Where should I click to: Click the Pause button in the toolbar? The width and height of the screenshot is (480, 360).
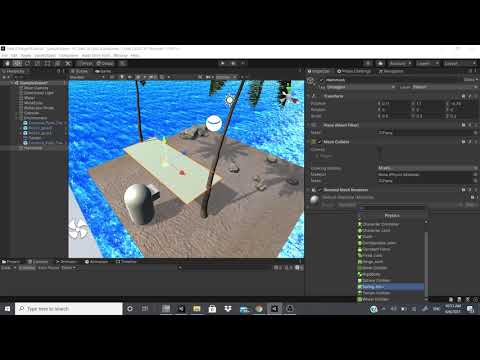(x=233, y=63)
